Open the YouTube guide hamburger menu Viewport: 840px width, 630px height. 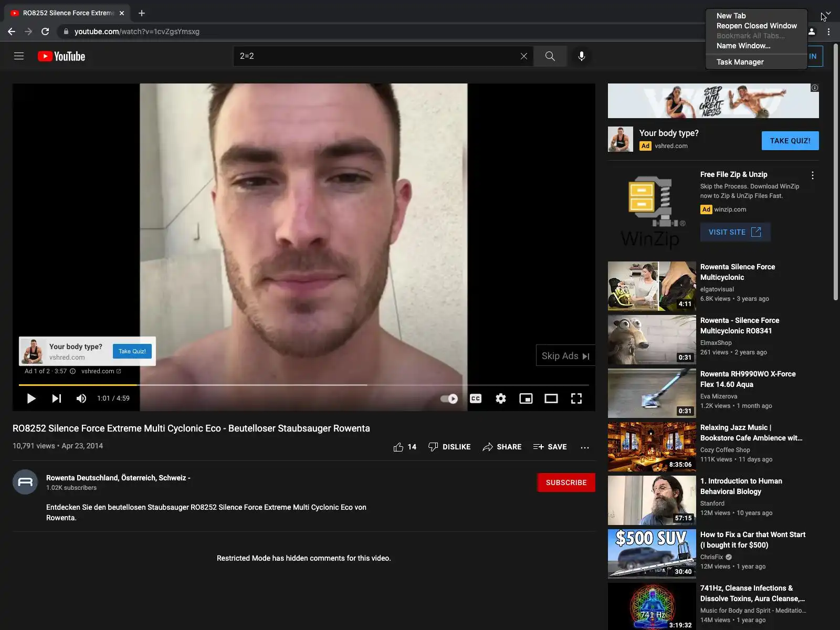pos(19,56)
